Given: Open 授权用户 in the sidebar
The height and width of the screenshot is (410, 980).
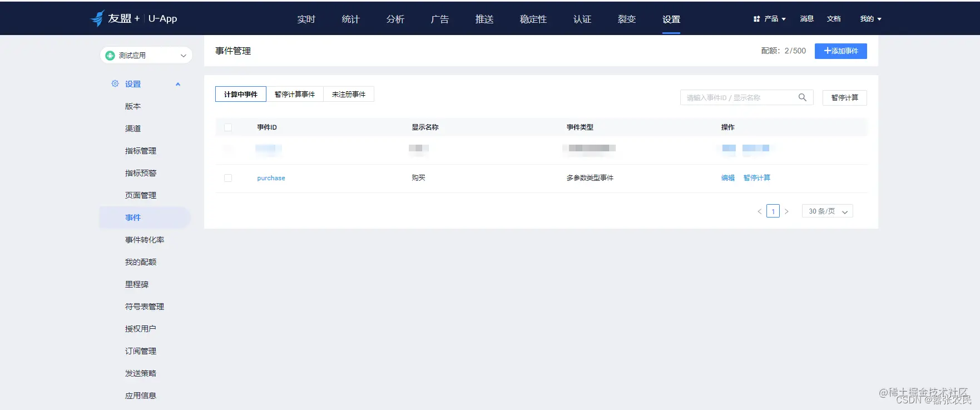Looking at the screenshot, I should [x=141, y=329].
